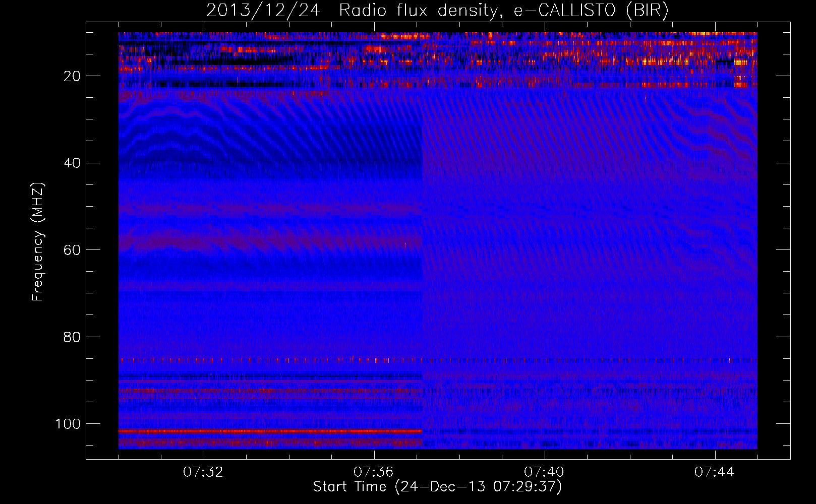Click the '40' frequency tick label
The height and width of the screenshot is (504, 816).
pyautogui.click(x=72, y=163)
